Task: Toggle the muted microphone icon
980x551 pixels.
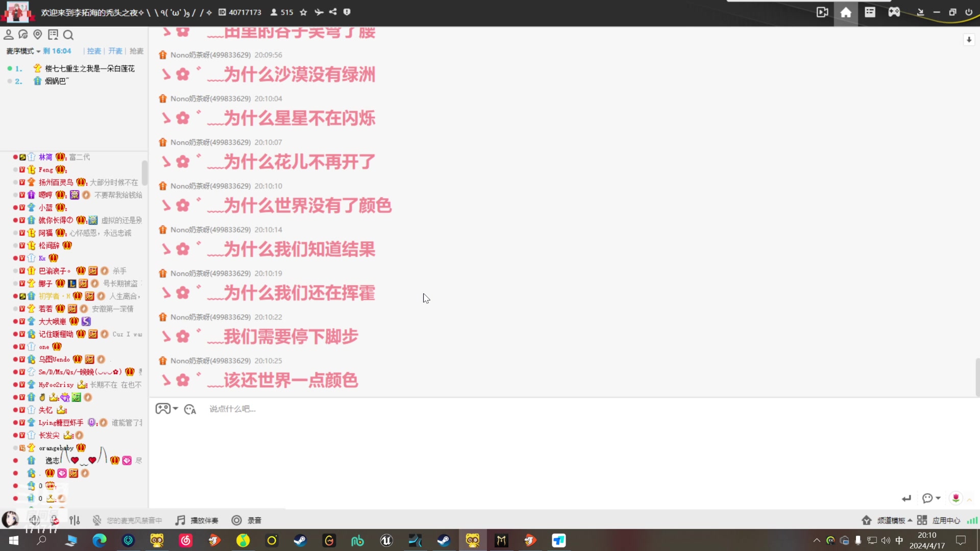Action: pos(96,520)
